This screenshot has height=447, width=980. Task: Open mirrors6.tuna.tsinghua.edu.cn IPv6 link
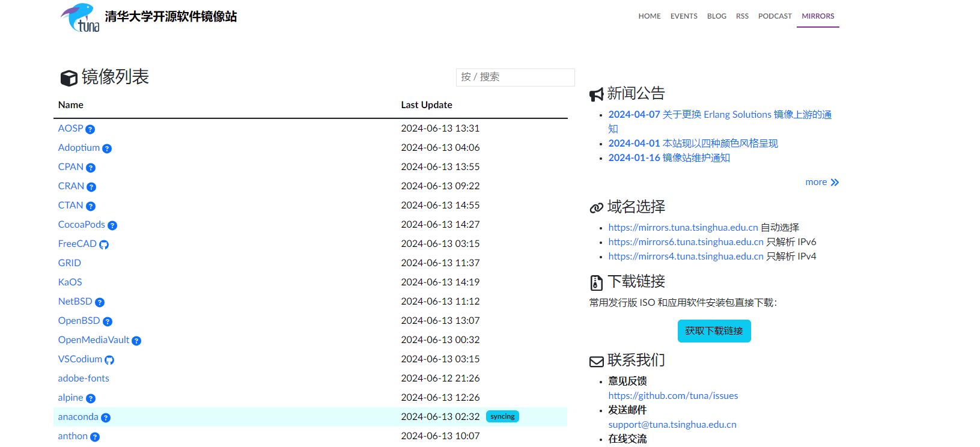[x=686, y=242]
